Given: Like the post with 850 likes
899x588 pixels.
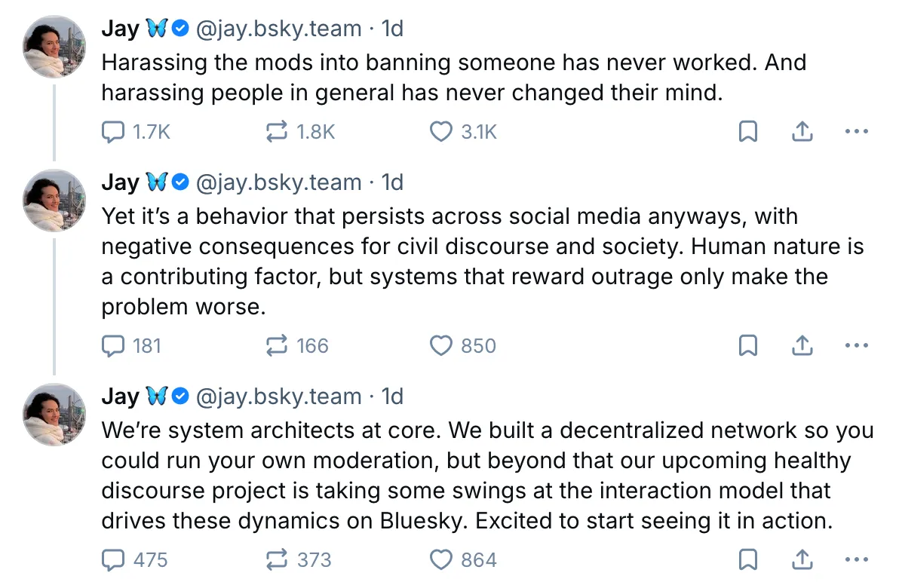Looking at the screenshot, I should click(440, 346).
